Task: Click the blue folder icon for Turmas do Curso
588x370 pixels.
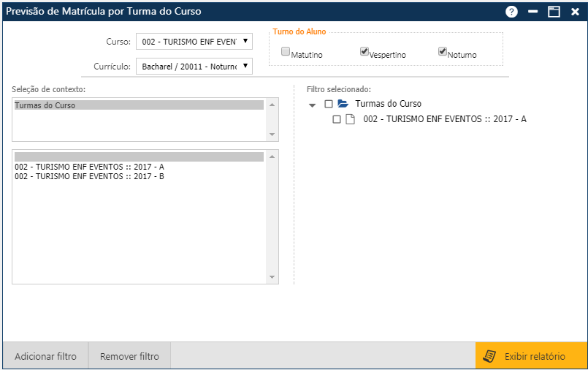Action: tap(343, 104)
